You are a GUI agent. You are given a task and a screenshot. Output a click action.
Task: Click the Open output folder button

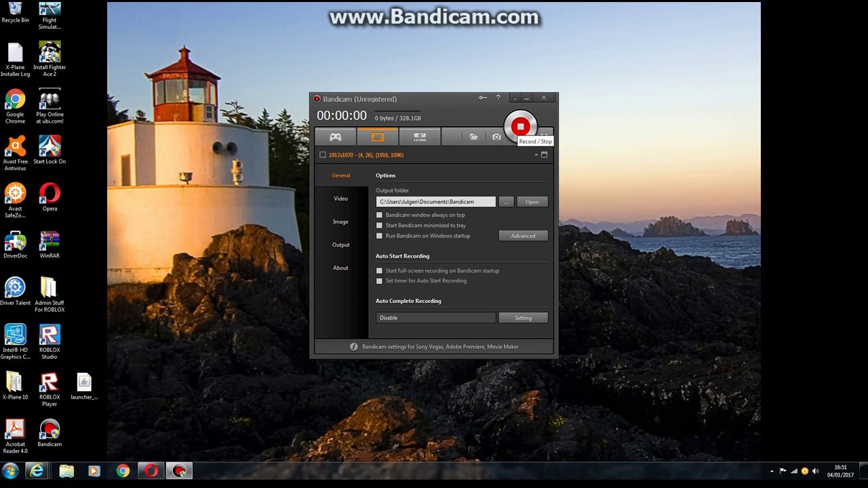pos(532,201)
